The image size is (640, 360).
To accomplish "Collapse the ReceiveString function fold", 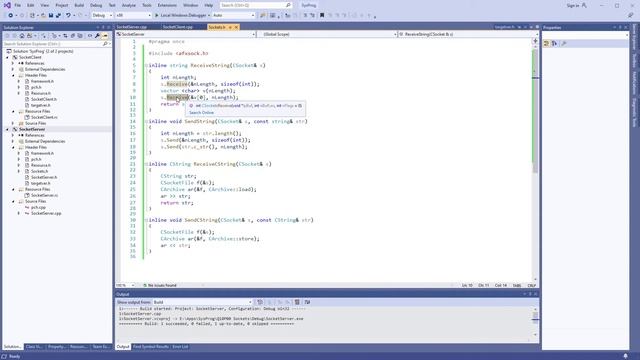I will (146, 65).
